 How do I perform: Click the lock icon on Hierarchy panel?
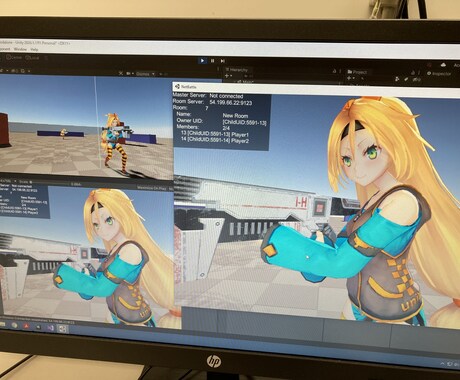click(334, 71)
